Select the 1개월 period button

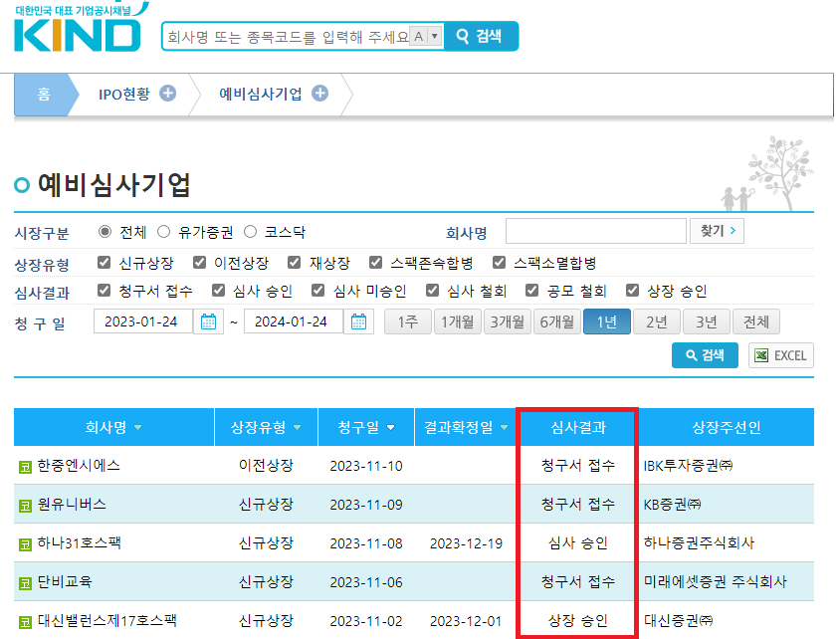tap(457, 321)
